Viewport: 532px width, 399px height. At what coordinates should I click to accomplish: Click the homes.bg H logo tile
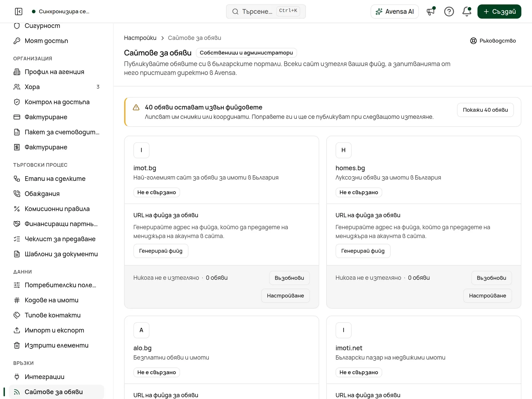click(x=343, y=150)
